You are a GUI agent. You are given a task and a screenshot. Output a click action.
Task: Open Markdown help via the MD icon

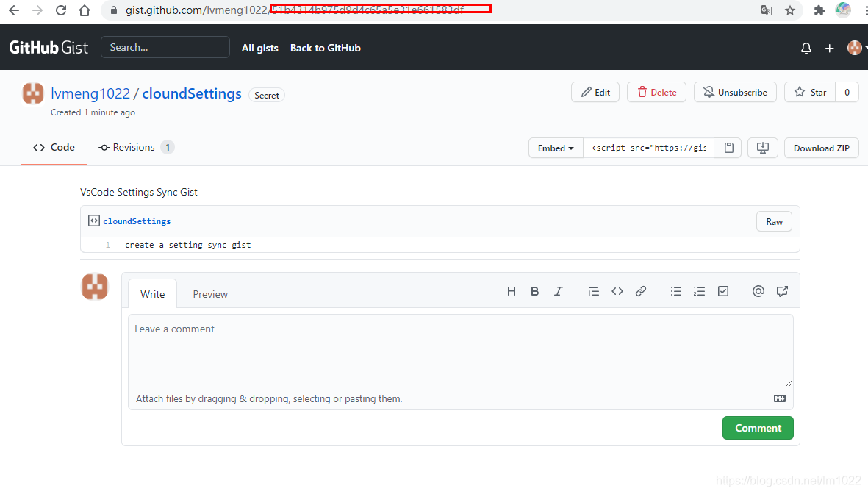779,398
